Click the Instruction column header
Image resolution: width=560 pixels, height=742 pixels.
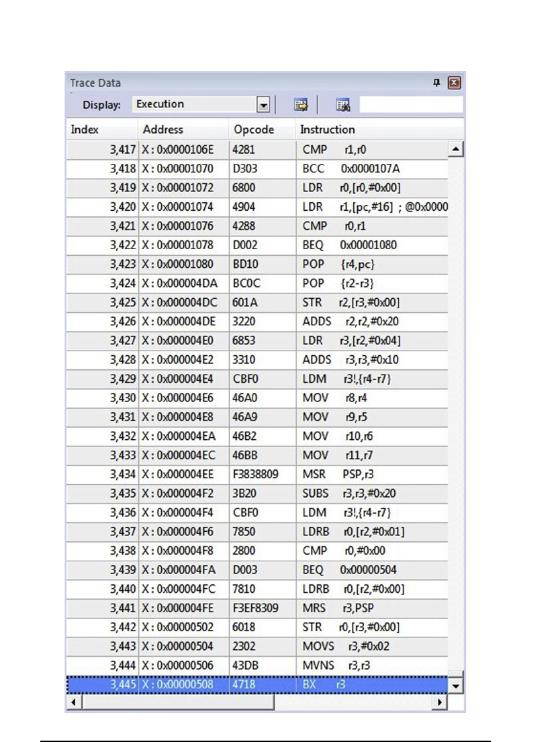[x=327, y=129]
